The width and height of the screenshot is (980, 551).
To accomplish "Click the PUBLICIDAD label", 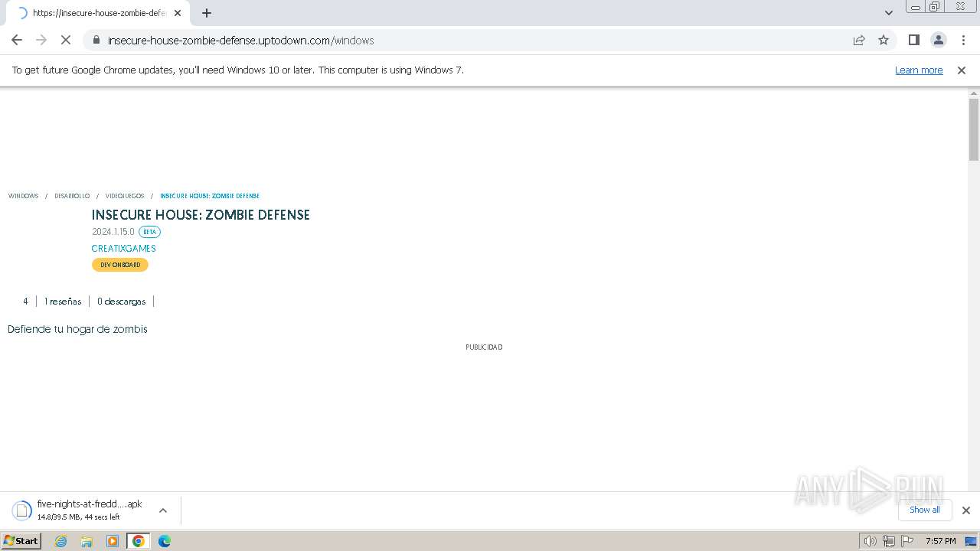I will (x=484, y=347).
